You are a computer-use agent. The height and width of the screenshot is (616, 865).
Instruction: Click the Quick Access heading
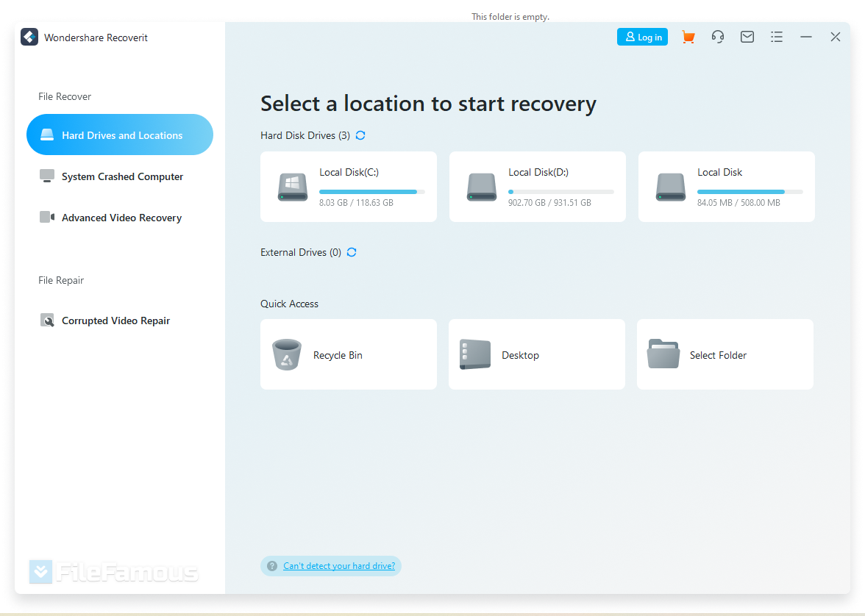click(x=289, y=304)
